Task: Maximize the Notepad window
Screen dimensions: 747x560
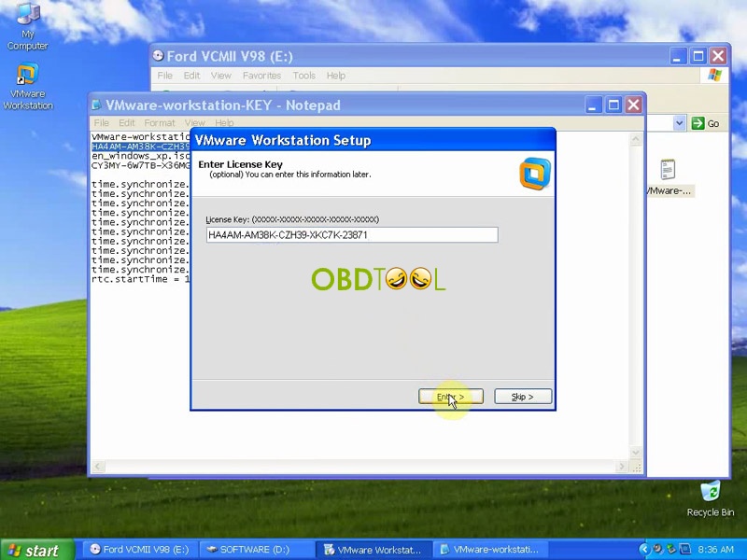Action: pyautogui.click(x=613, y=105)
